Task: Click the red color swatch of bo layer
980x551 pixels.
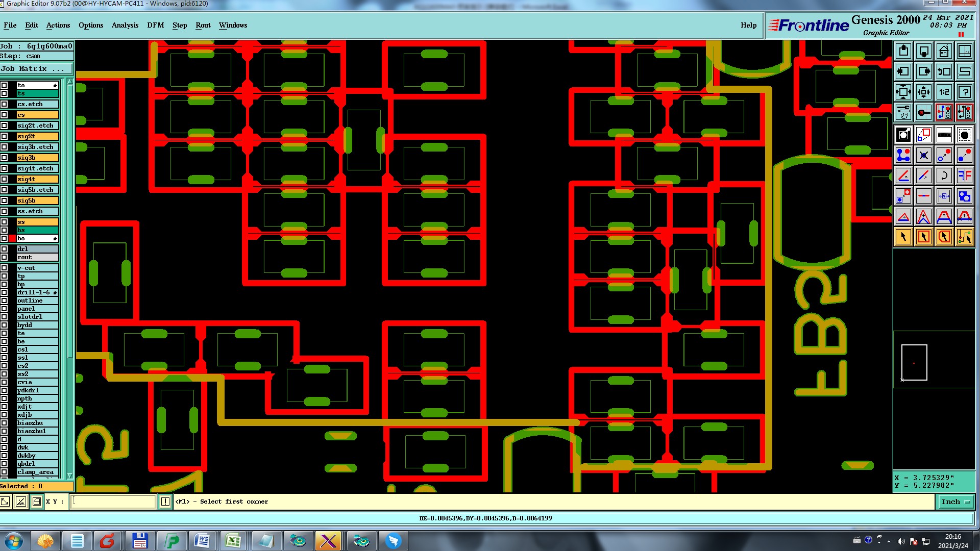Action: 12,238
